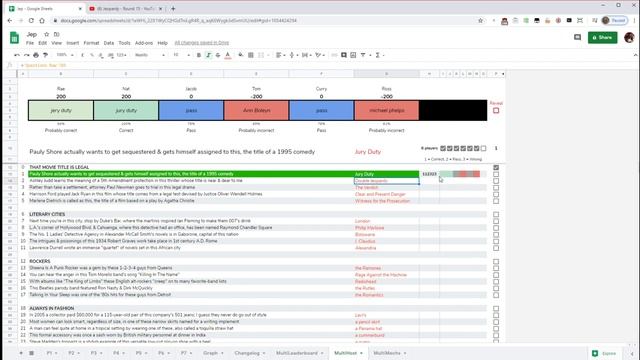Click the browser Reload icon

click(x=31, y=20)
